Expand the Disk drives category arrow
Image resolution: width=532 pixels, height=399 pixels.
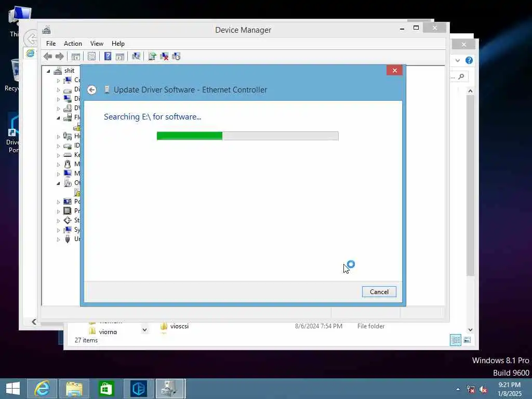click(x=58, y=90)
